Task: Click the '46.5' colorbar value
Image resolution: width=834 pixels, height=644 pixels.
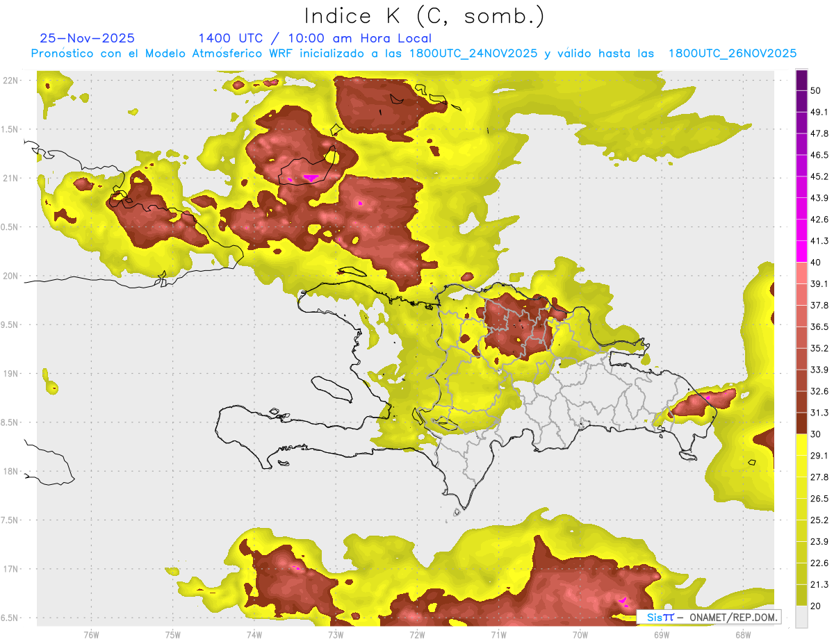Action: [819, 155]
